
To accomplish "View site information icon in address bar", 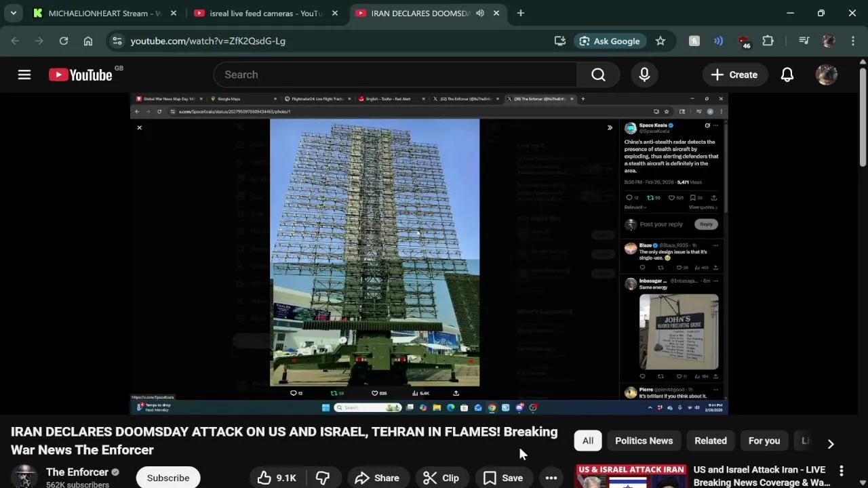I will pos(117,41).
